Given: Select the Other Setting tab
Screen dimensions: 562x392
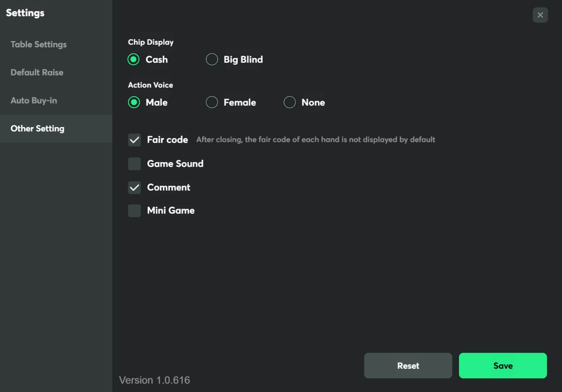Looking at the screenshot, I should 38,129.
